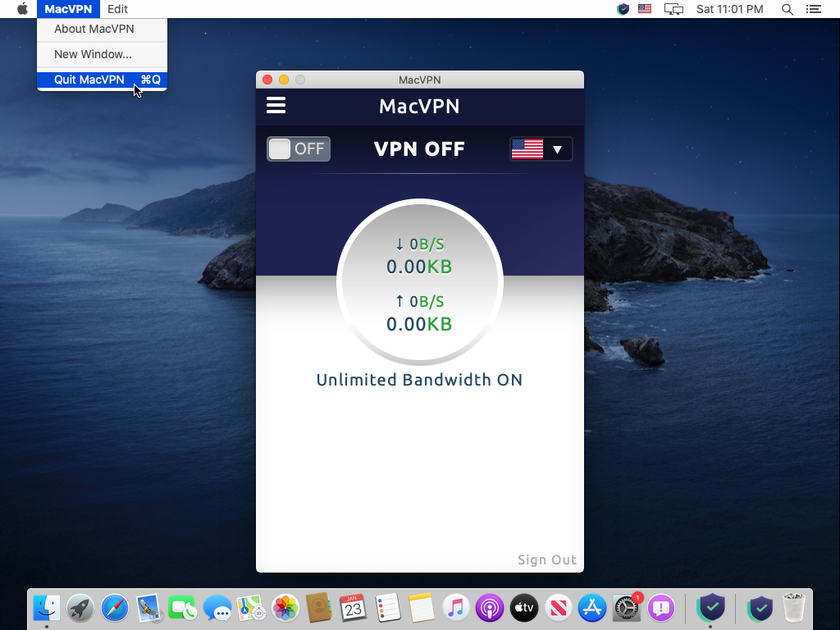The width and height of the screenshot is (840, 630).
Task: Choose New Window... from the menu
Action: [102, 54]
